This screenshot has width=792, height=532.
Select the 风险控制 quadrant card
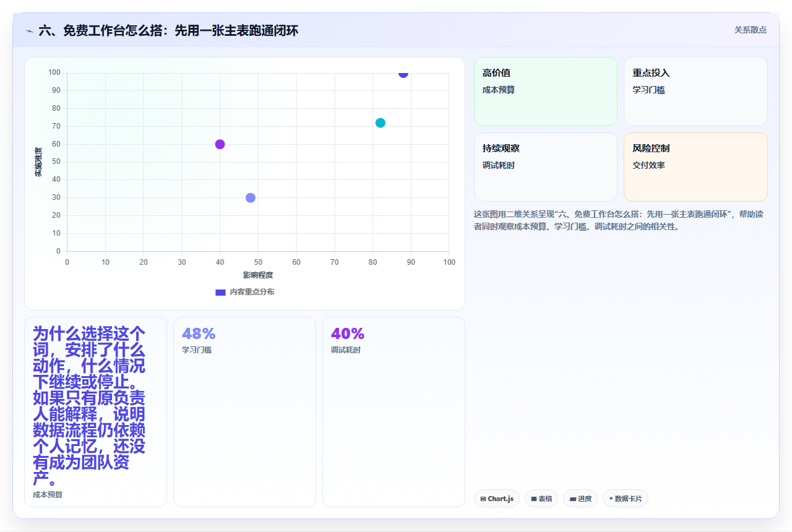pyautogui.click(x=695, y=167)
